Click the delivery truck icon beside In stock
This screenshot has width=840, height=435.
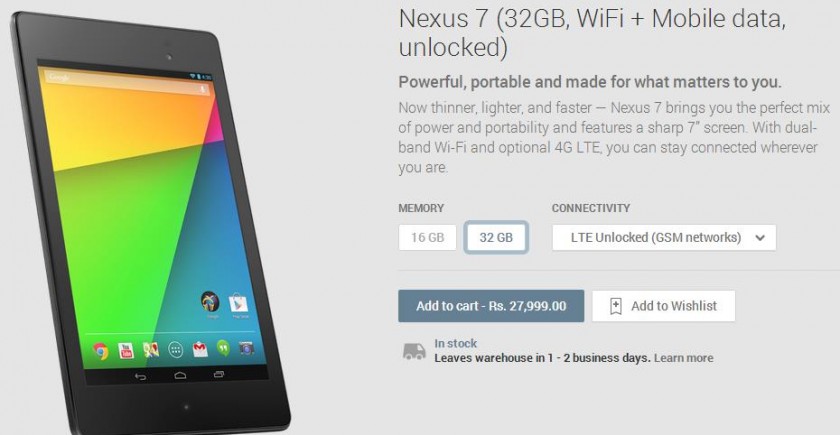[x=414, y=351]
